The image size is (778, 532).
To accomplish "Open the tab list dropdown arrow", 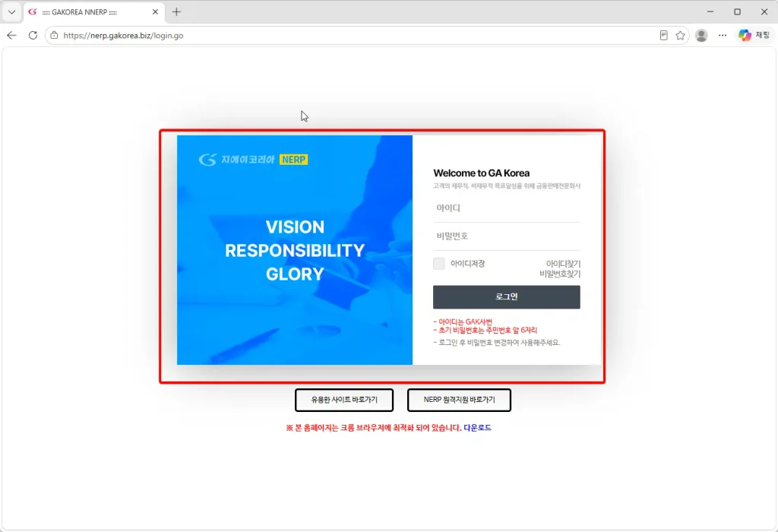I will (x=12, y=12).
